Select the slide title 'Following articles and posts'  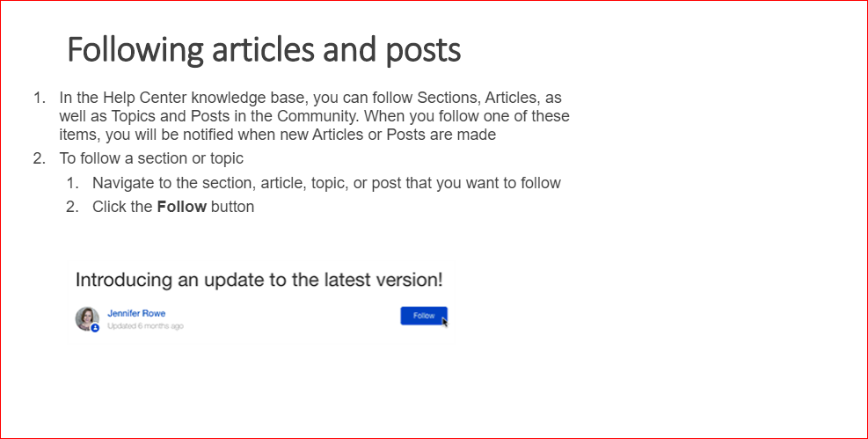coord(264,50)
